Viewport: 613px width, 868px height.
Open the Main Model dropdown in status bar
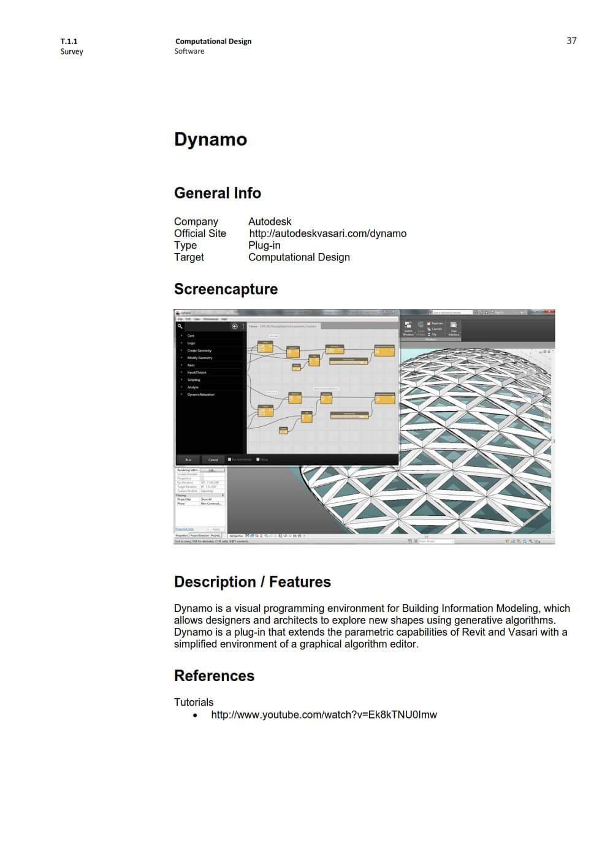tap(436, 541)
